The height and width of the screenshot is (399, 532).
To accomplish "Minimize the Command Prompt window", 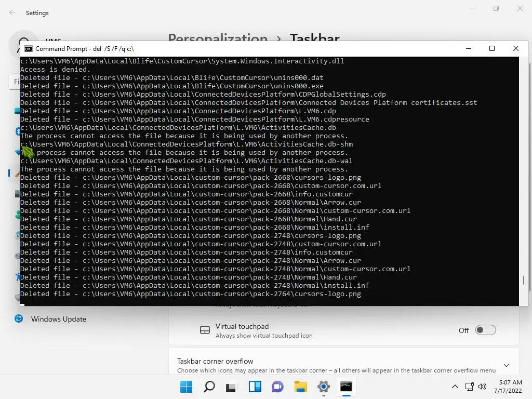I will 469,48.
